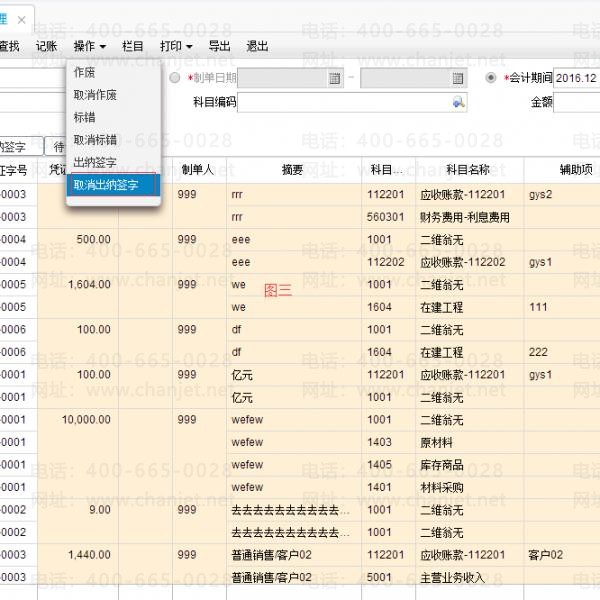Select the 制单日期 radio button
Viewport: 600px width, 600px height.
(x=174, y=78)
